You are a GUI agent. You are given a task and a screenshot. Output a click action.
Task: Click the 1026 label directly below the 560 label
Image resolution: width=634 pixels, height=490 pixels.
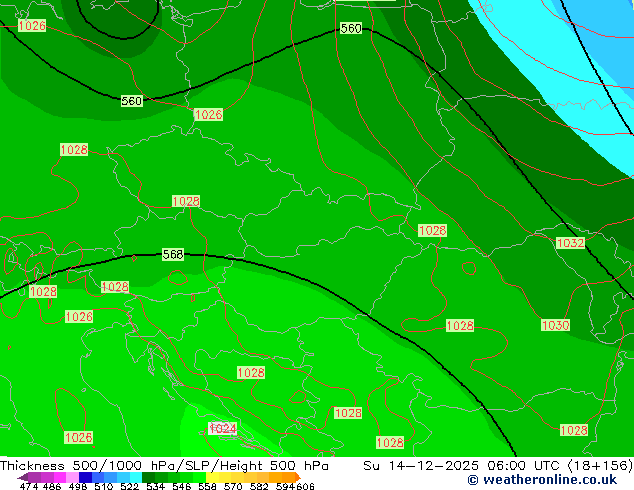pyautogui.click(x=209, y=115)
